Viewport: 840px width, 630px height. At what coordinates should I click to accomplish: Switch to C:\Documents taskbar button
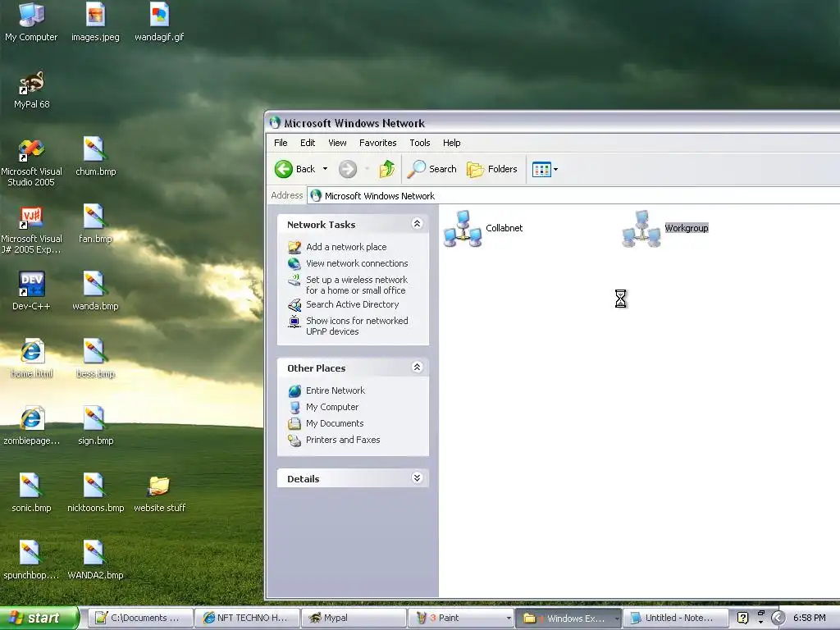pos(139,619)
